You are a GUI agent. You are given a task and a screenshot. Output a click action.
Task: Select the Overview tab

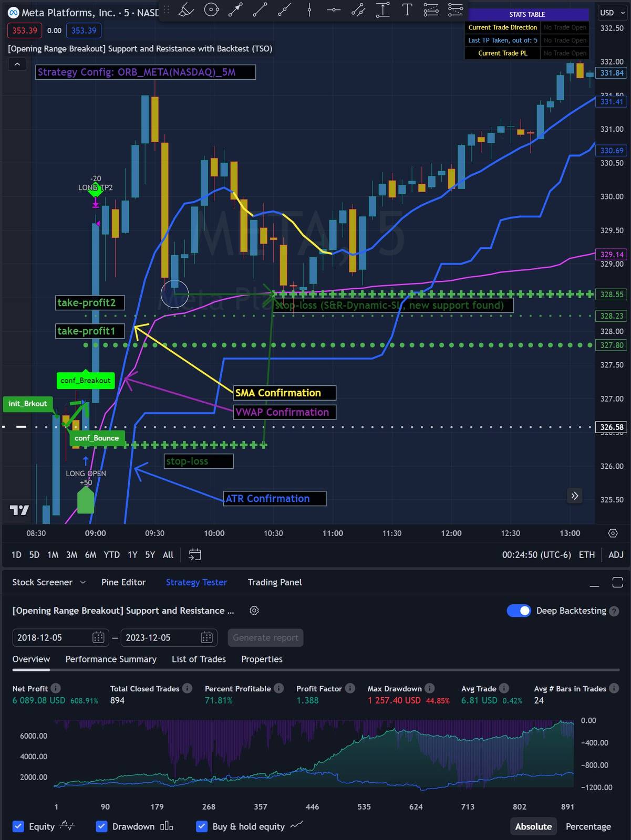point(31,659)
